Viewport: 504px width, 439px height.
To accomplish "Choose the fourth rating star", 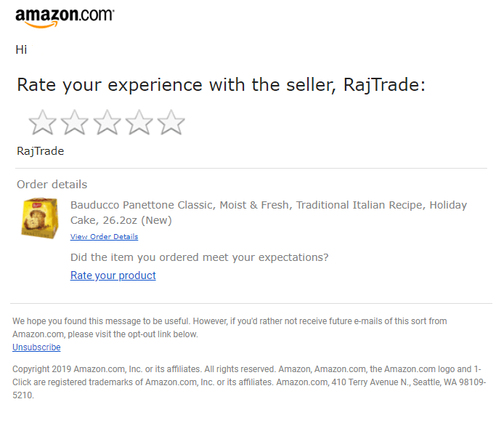I will click(x=139, y=123).
